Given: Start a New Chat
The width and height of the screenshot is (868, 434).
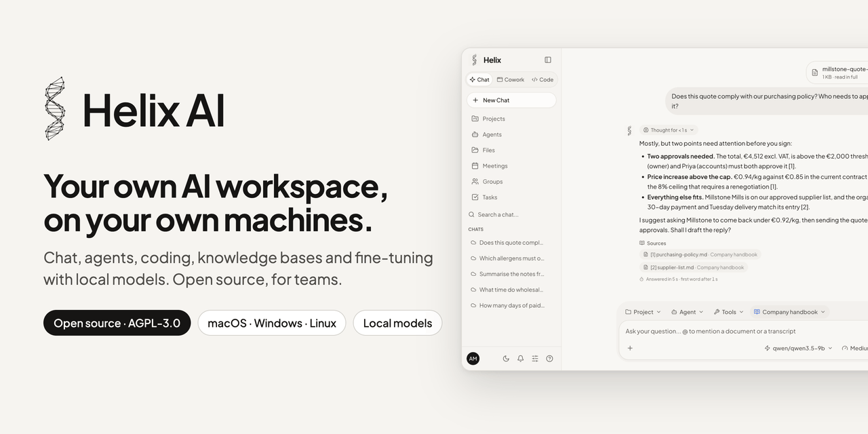Looking at the screenshot, I should 511,100.
